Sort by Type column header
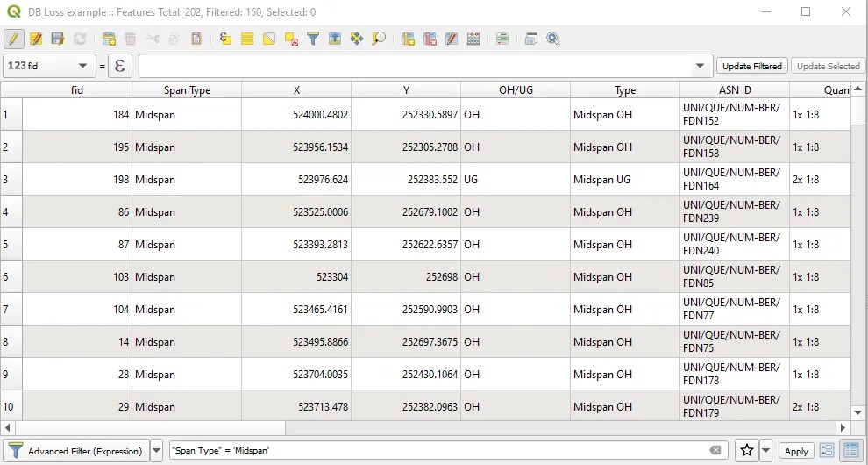Image resolution: width=868 pixels, height=465 pixels. pyautogui.click(x=625, y=89)
